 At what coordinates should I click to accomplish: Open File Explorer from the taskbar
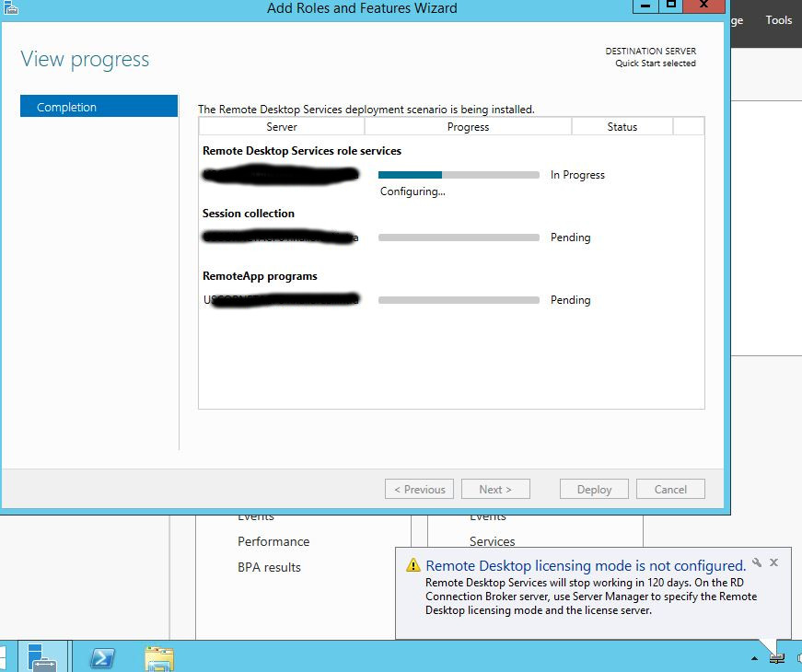click(159, 658)
